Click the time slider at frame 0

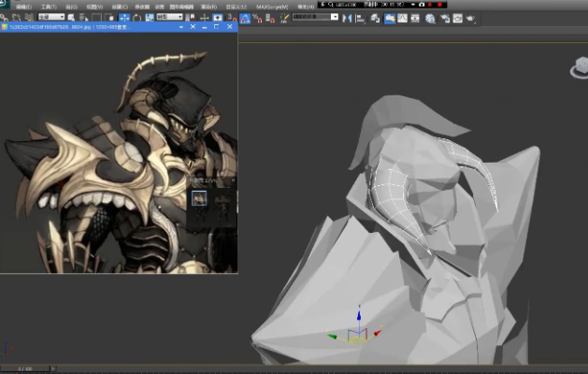pyautogui.click(x=25, y=368)
